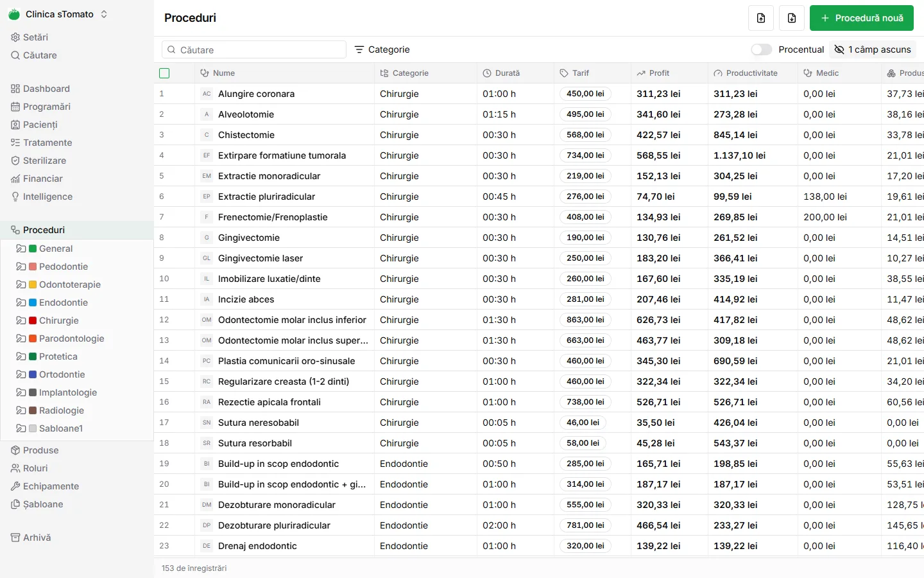Select the Pedodontie folder
This screenshot has width=924, height=578.
(64, 267)
